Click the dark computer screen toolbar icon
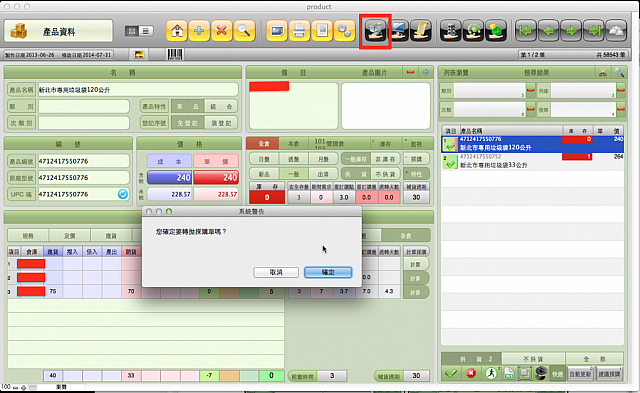 click(x=399, y=31)
